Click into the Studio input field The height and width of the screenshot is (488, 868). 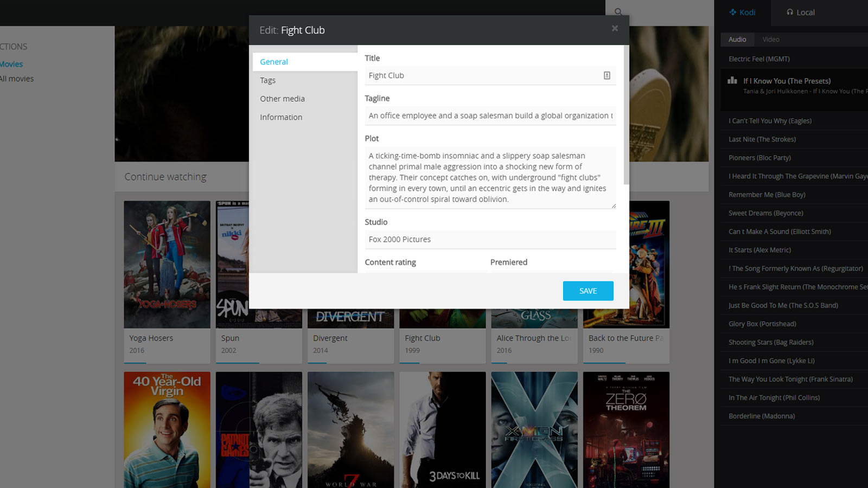[490, 239]
